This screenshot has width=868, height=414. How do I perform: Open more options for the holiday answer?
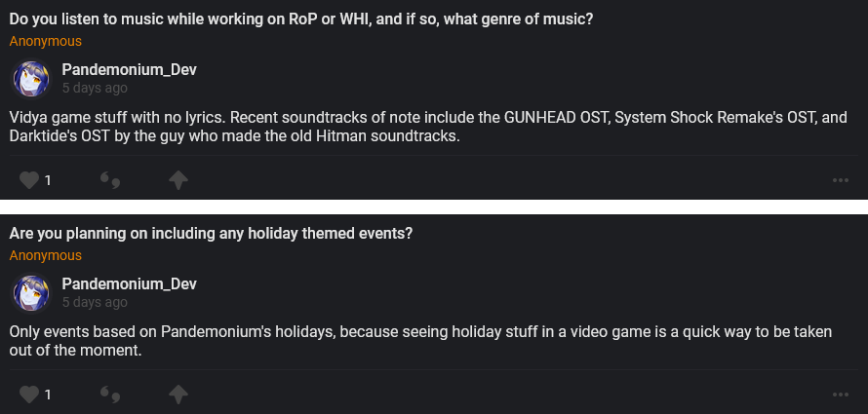840,395
